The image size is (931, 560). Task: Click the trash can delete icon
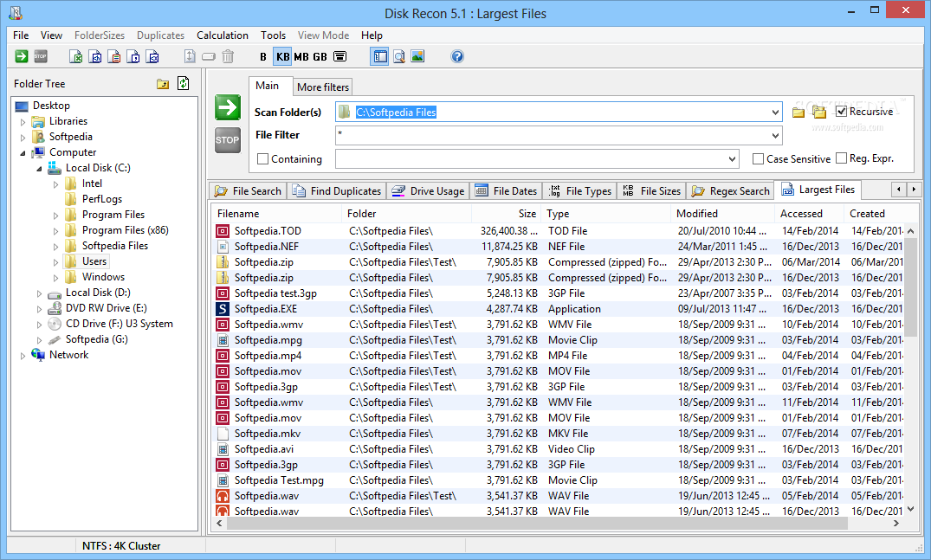(x=228, y=56)
